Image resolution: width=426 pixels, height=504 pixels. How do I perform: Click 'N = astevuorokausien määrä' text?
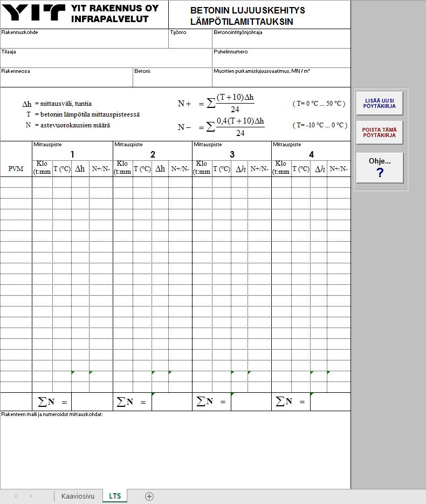click(x=68, y=125)
